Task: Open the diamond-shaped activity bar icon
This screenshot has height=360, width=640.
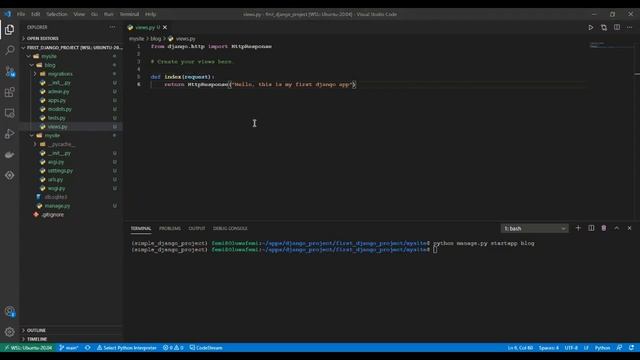Action: point(9,176)
